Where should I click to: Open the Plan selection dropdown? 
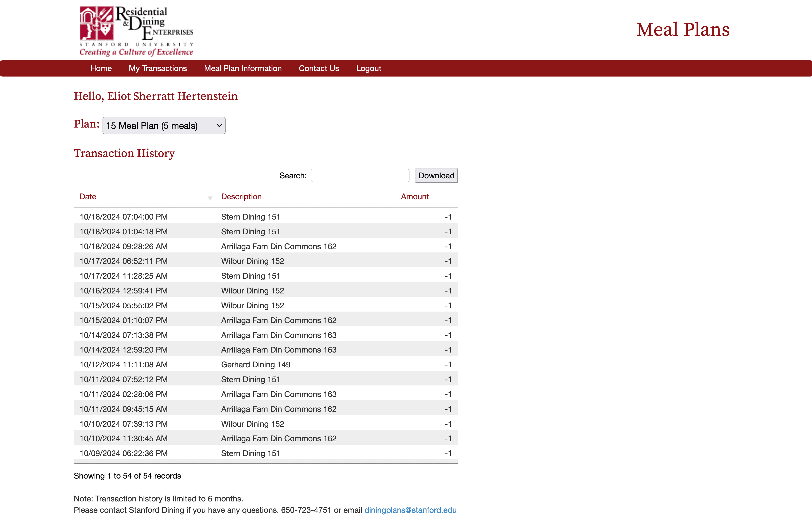click(x=164, y=126)
